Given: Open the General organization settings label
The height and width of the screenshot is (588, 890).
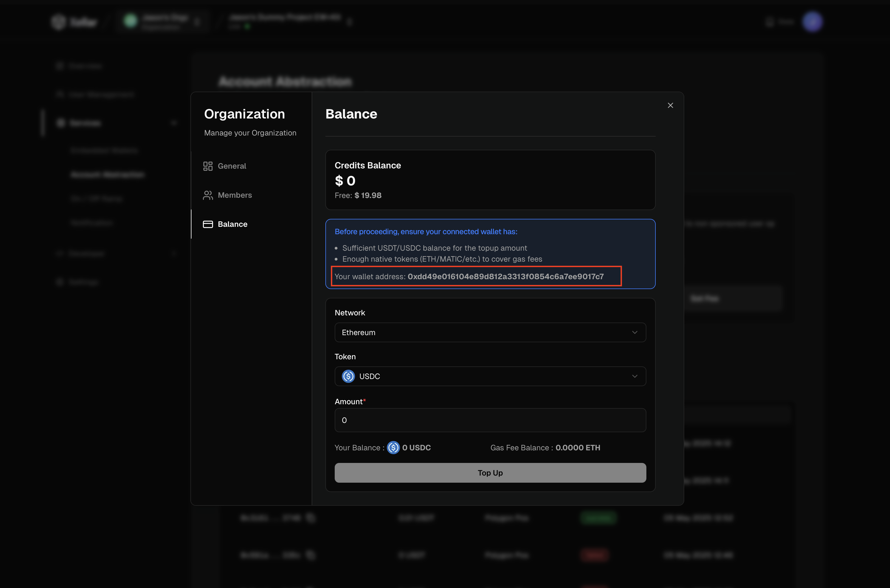Looking at the screenshot, I should 232,166.
